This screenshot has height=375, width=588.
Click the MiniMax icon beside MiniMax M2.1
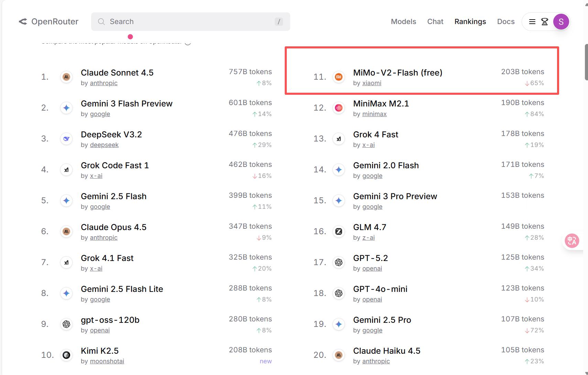point(339,108)
